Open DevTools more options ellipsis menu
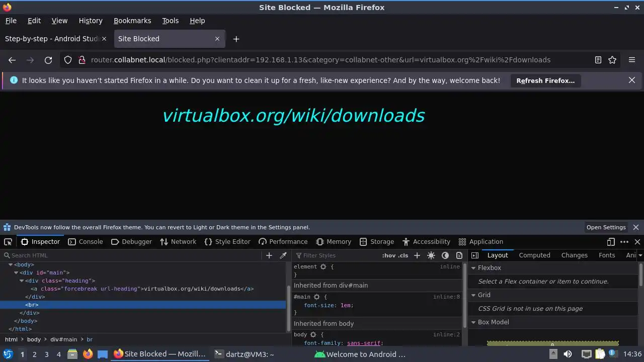 (x=624, y=242)
